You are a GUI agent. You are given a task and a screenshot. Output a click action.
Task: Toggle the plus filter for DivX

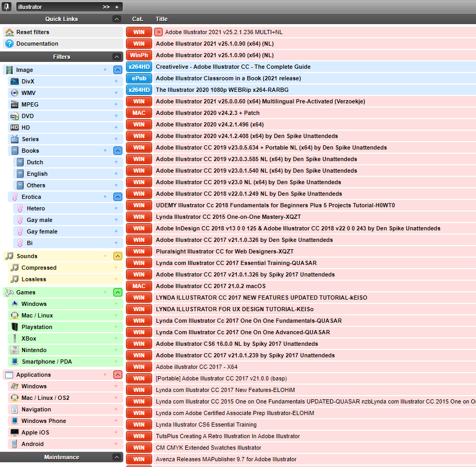coord(116,81)
